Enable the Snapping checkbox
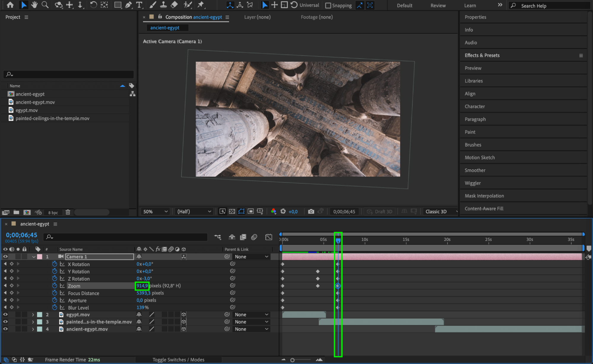 pos(328,5)
